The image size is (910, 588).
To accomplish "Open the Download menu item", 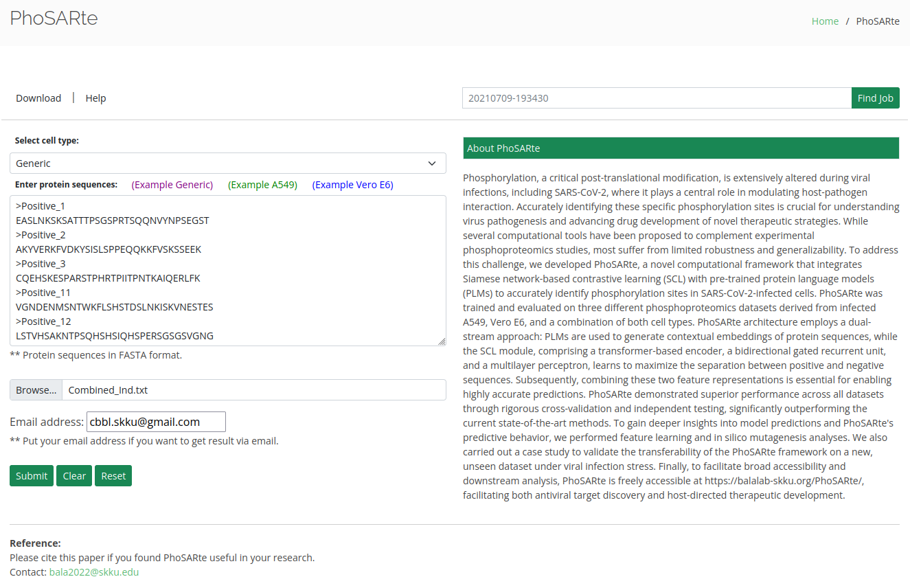I will coord(38,98).
